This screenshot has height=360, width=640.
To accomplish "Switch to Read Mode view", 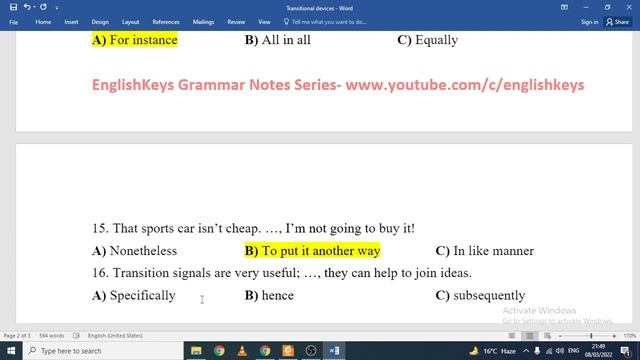I will point(512,336).
